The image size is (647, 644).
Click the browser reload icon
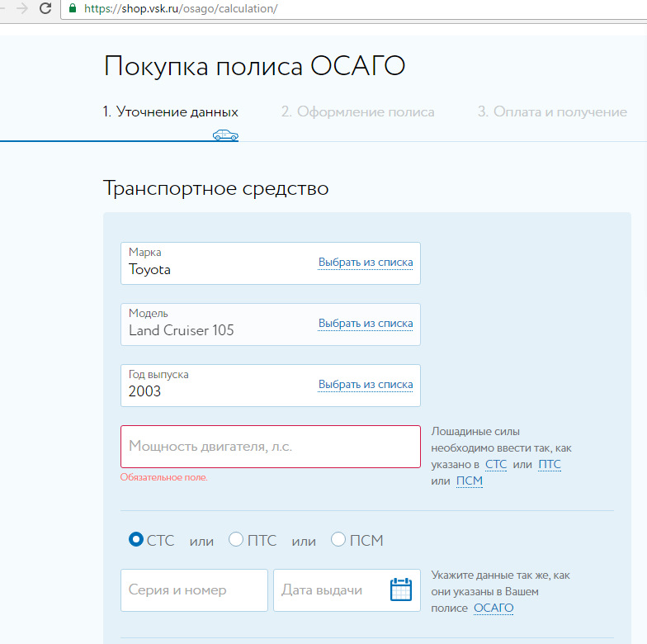(x=45, y=8)
